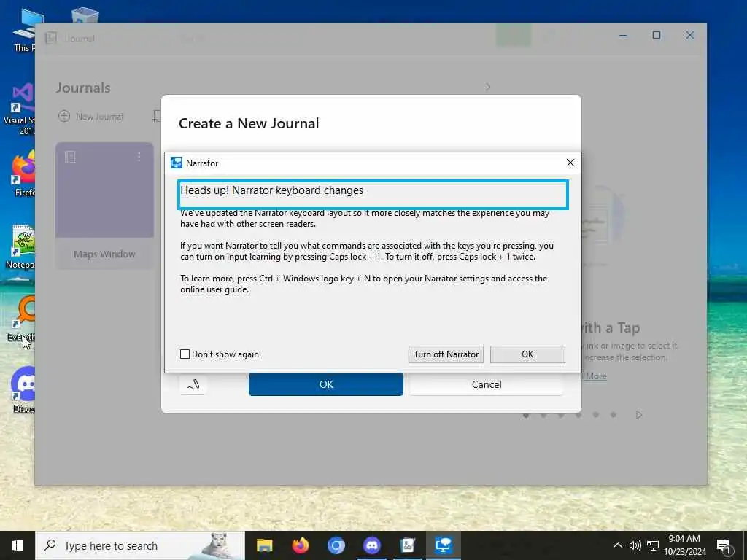
Task: Select the Everything search desktop shortcut
Action: click(x=22, y=318)
